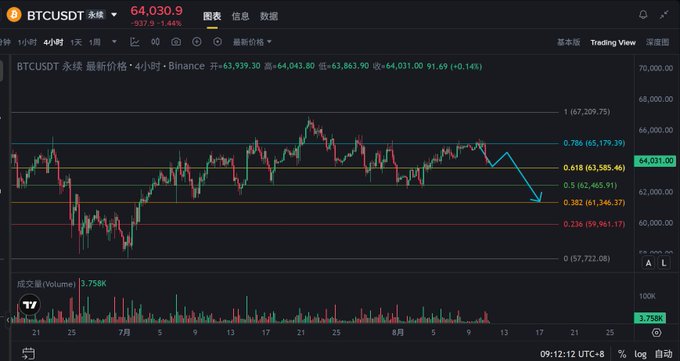
Task: Click the 64,030.9 last price display
Action: click(157, 11)
